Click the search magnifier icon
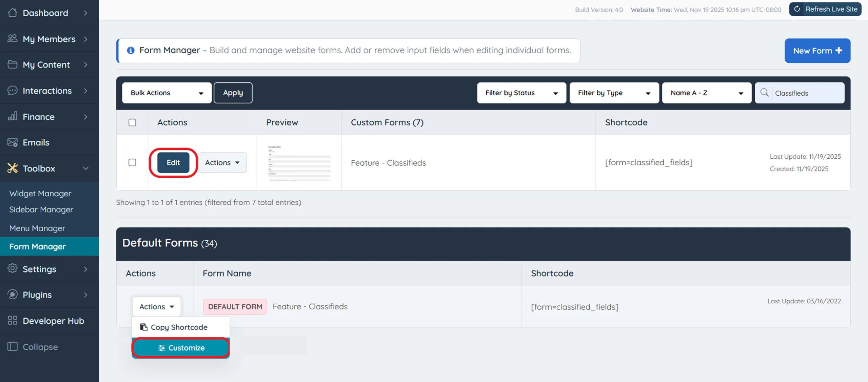 (x=764, y=93)
